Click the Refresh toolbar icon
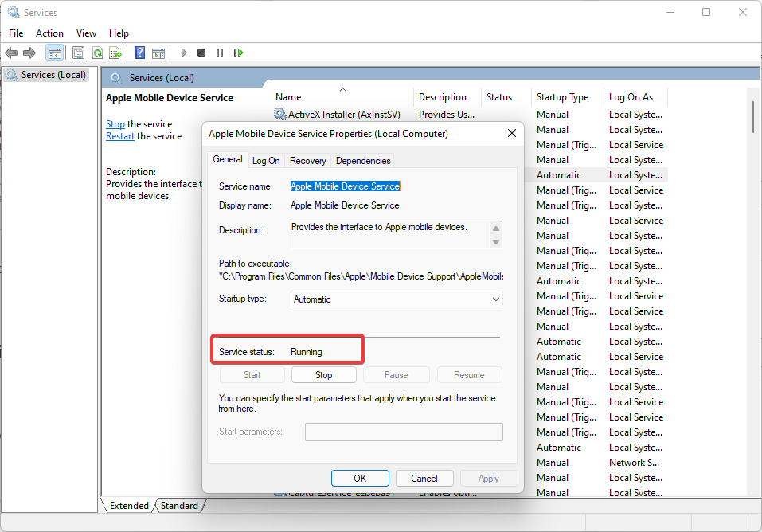 97,53
